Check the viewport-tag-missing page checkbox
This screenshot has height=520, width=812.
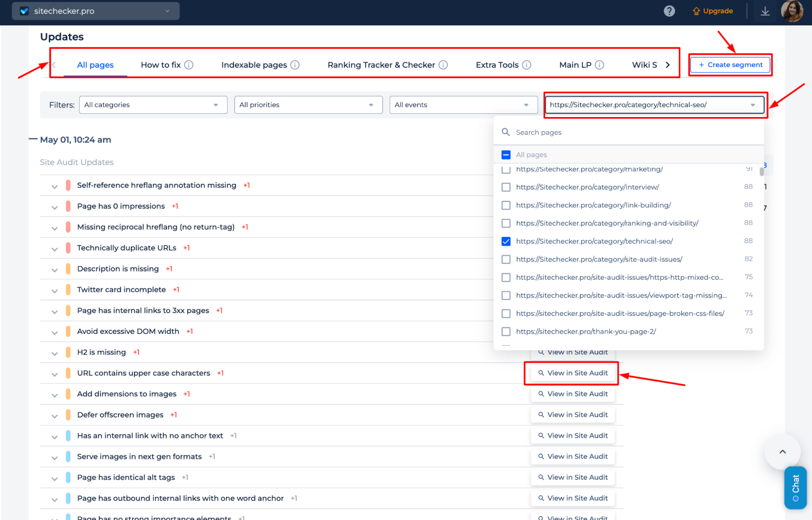click(x=506, y=296)
